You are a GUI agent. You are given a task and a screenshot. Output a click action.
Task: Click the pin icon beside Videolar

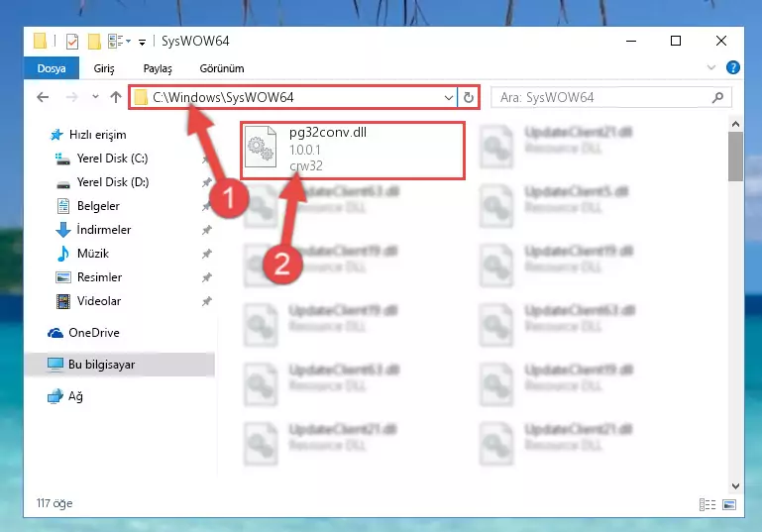[x=206, y=301]
